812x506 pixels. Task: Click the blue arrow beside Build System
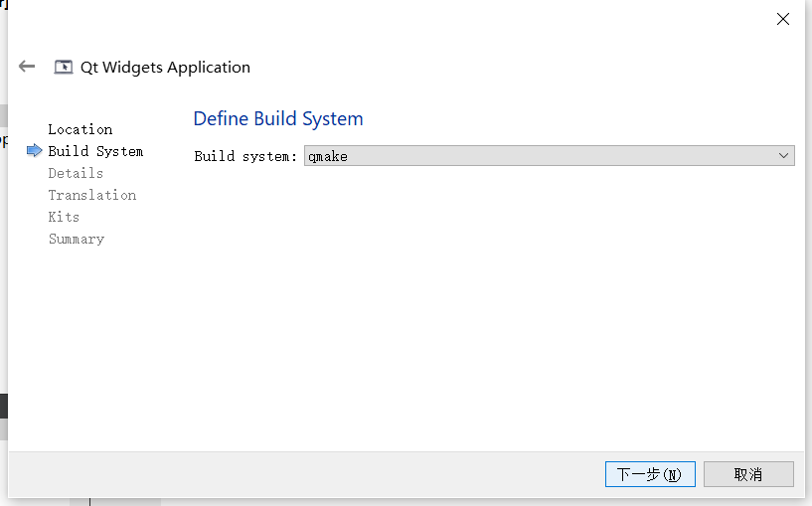pos(34,151)
